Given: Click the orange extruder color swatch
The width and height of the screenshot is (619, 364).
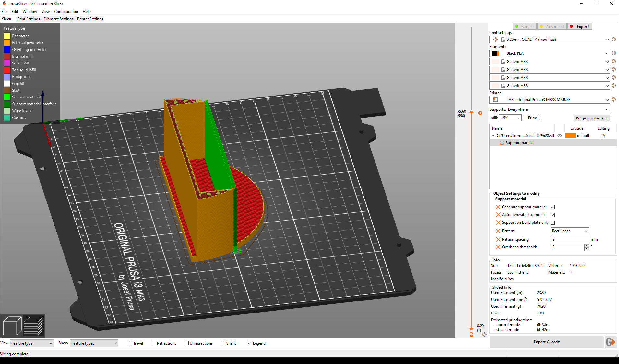Looking at the screenshot, I should tap(570, 136).
